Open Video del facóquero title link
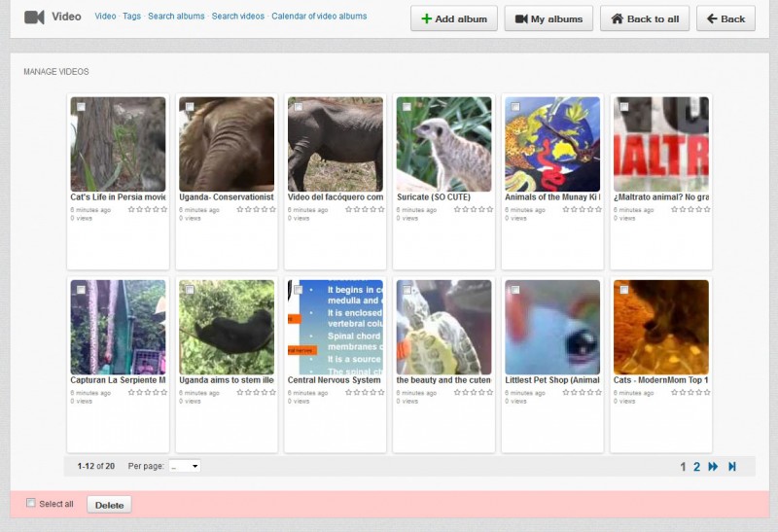Screen dimensions: 778x532 click(336, 197)
